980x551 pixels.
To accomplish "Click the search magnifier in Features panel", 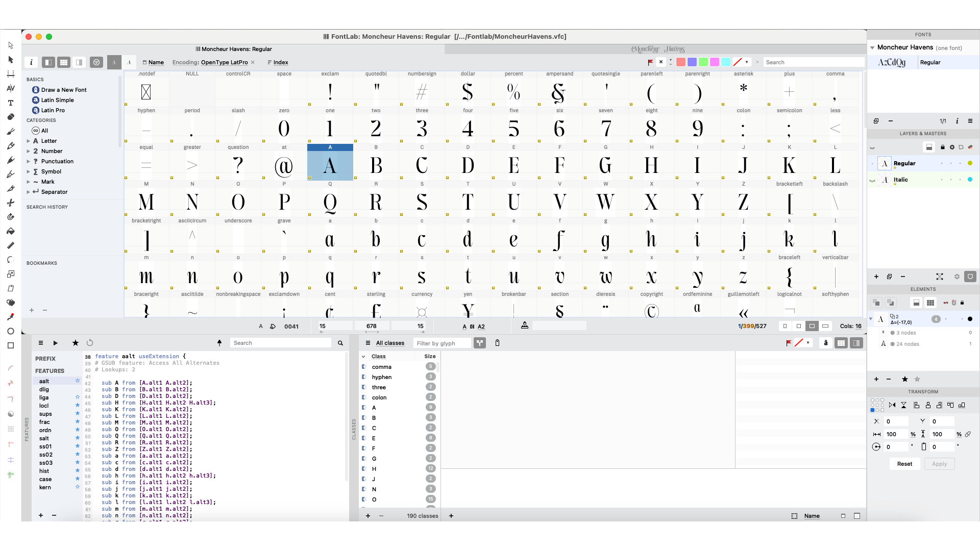I will click(x=340, y=343).
